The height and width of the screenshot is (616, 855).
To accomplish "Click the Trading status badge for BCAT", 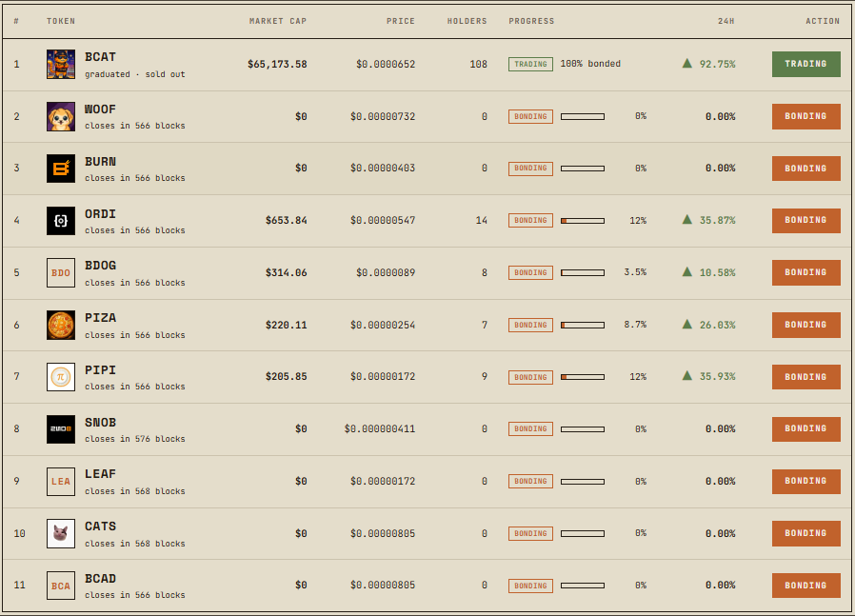I will click(530, 65).
